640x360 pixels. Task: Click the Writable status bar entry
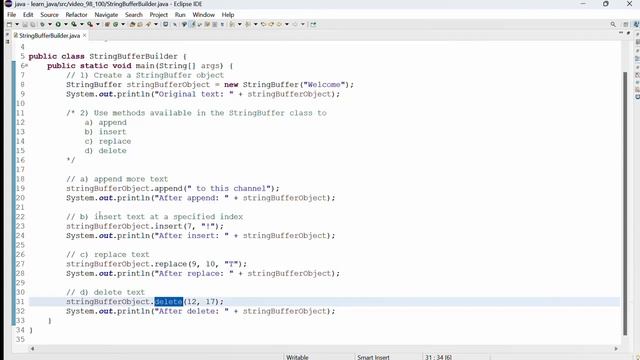tap(297, 357)
